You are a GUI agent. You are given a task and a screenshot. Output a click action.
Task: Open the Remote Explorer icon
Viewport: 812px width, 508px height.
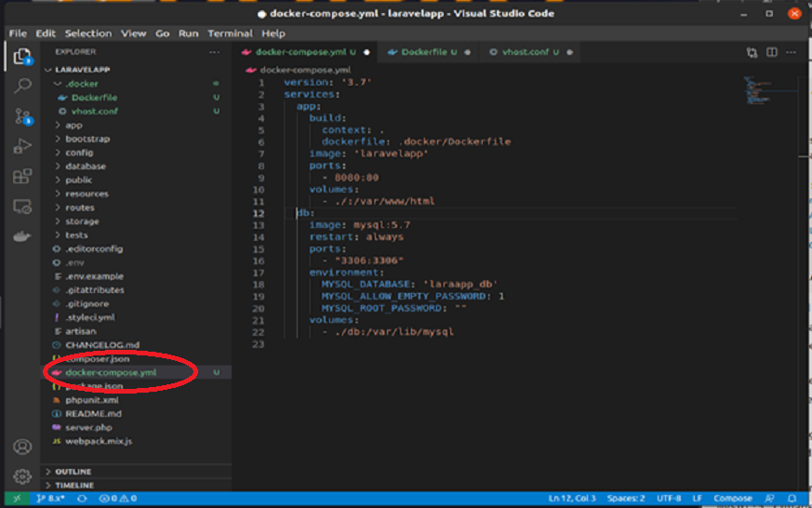click(x=22, y=207)
